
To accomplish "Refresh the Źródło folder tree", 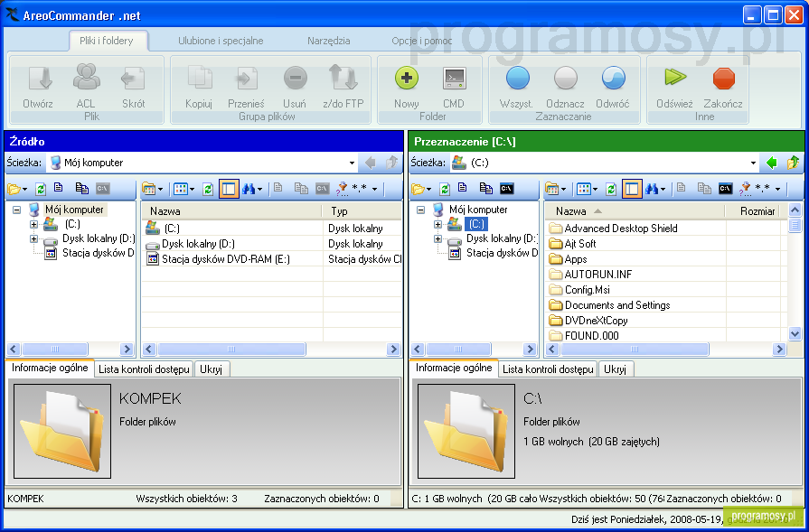I will (41, 189).
